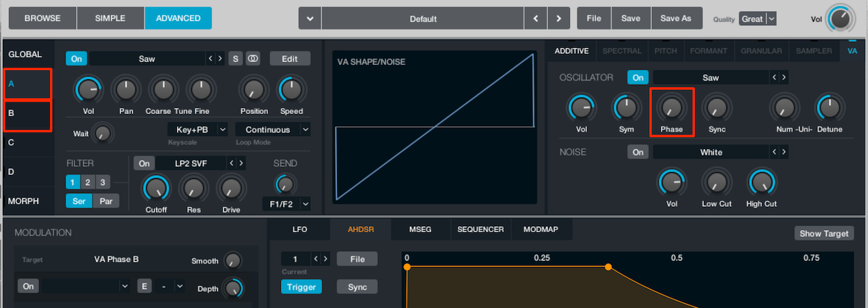Switch filter routing to Ser
This screenshot has height=308, width=868.
tap(79, 201)
